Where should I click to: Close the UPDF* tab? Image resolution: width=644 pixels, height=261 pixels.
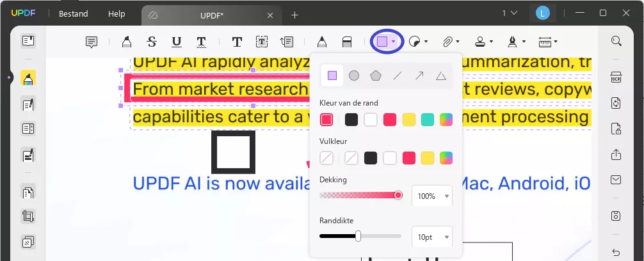[x=270, y=15]
